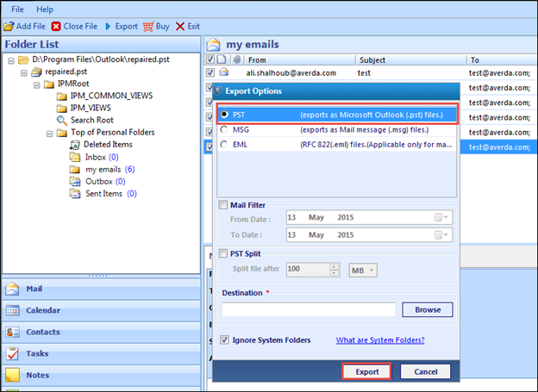Click the envelope icon in ali.shalhoub row
The height and width of the screenshot is (392, 538).
[x=223, y=72]
